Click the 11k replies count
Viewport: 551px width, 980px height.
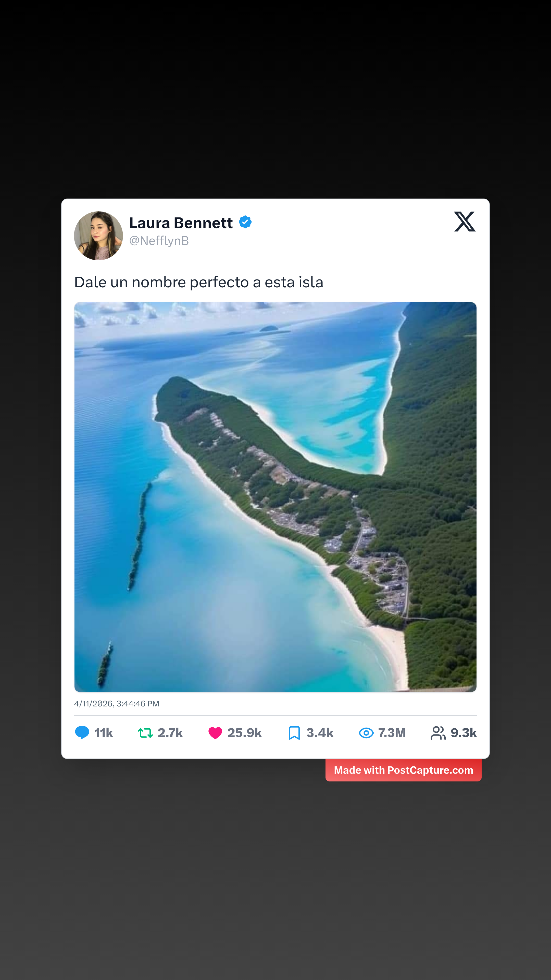click(x=103, y=733)
